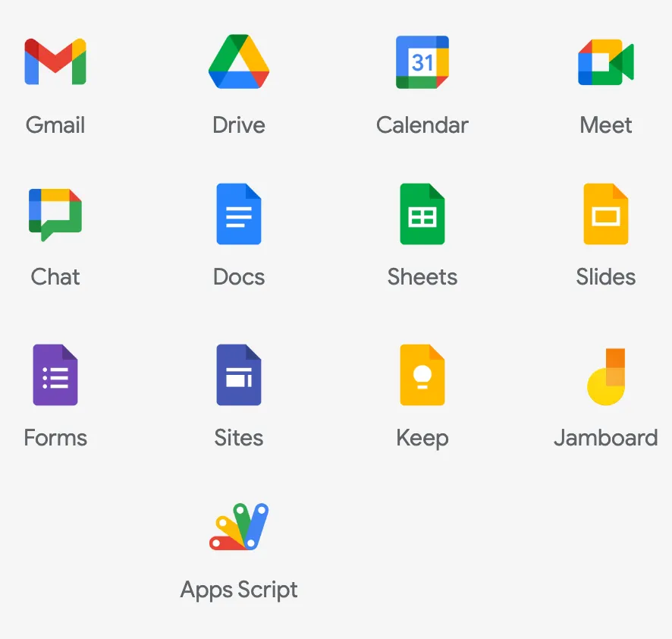Choose the "Sheets" text label
Image resolution: width=672 pixels, height=639 pixels.
coord(422,276)
